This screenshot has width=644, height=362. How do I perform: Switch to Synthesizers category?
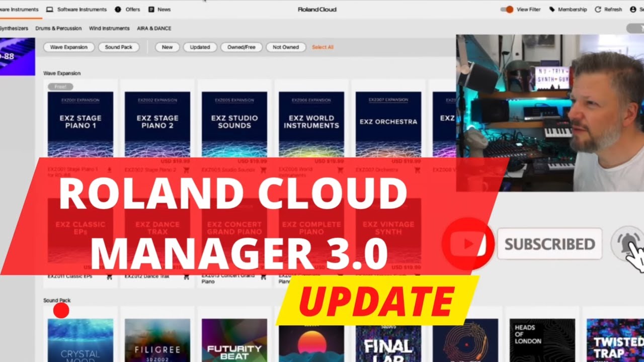[14, 29]
